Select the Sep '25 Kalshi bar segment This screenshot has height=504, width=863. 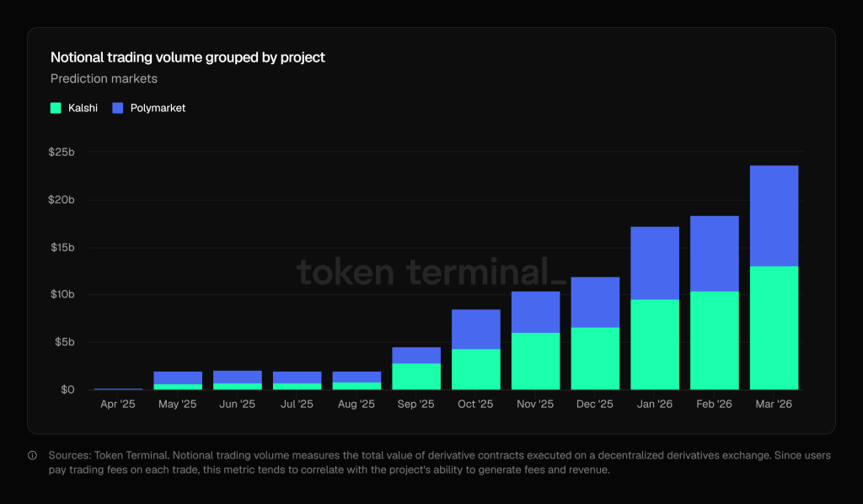(x=416, y=377)
